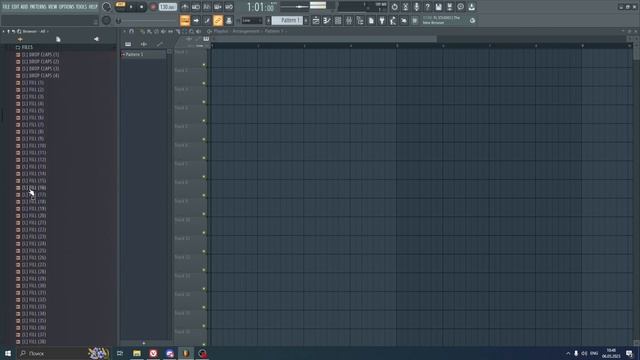Open the Channel rack view icon
Image resolution: width=640 pixels, height=360 pixels.
(338, 20)
